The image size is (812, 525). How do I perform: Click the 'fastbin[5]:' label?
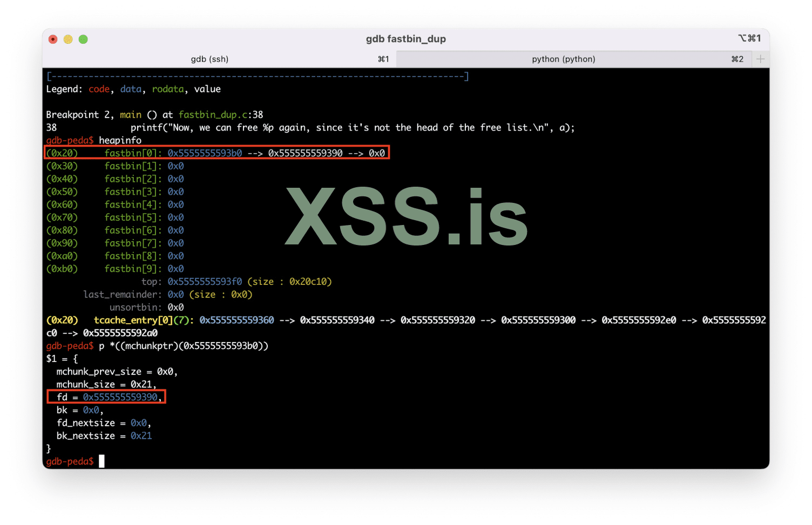click(133, 217)
